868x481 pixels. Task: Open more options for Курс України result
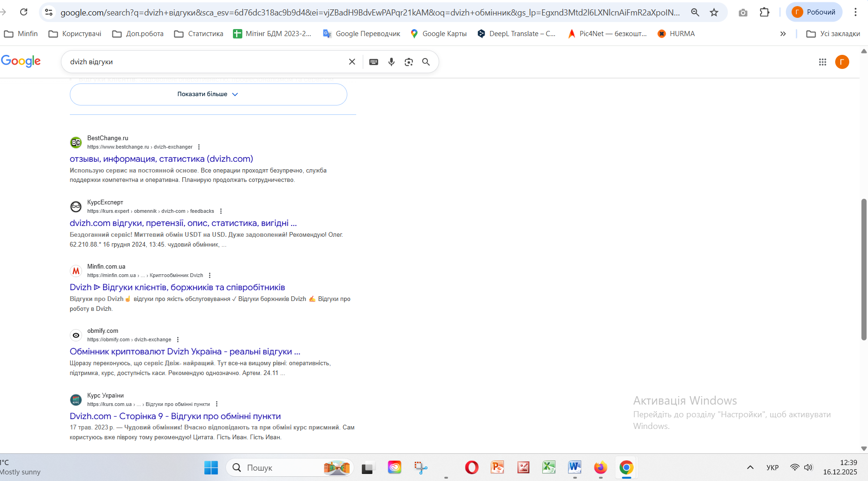pos(217,404)
